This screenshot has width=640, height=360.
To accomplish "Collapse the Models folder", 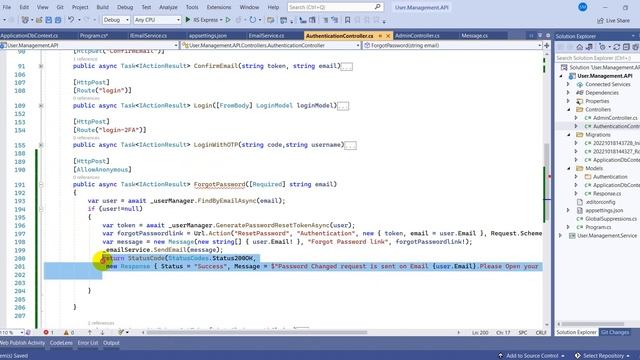I will pos(569,168).
